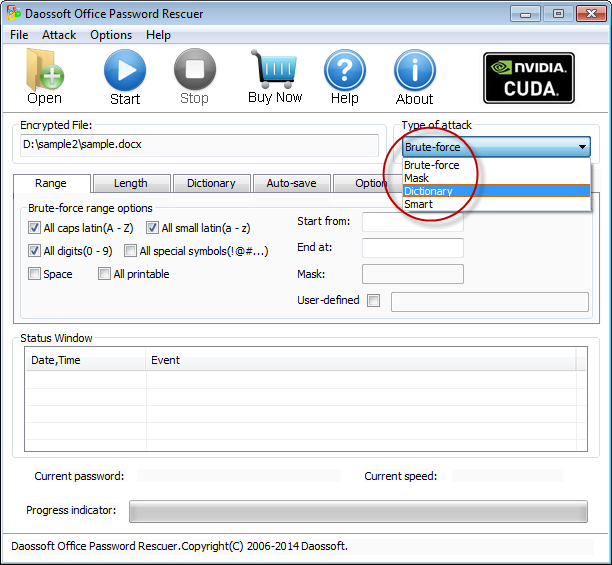Open the File menu

click(19, 35)
